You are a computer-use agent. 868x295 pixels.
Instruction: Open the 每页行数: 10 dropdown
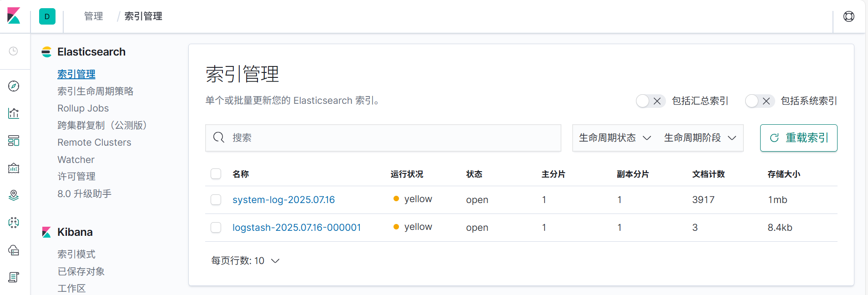pyautogui.click(x=245, y=260)
